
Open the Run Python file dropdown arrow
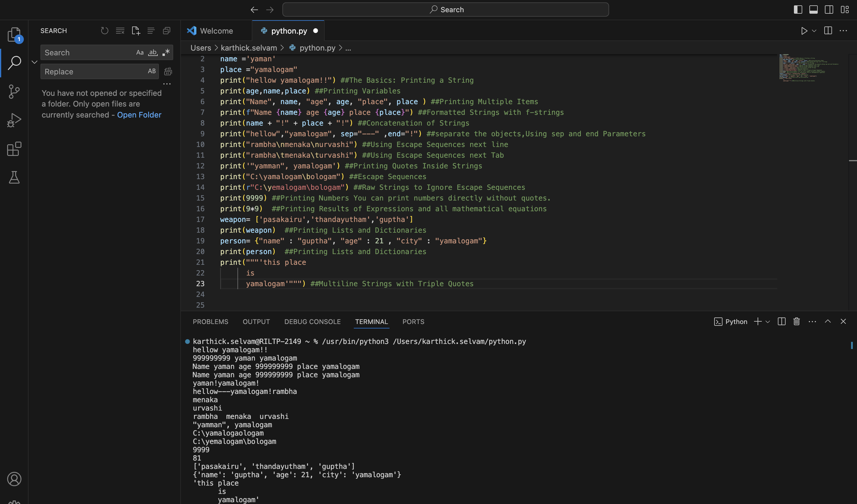pos(814,31)
